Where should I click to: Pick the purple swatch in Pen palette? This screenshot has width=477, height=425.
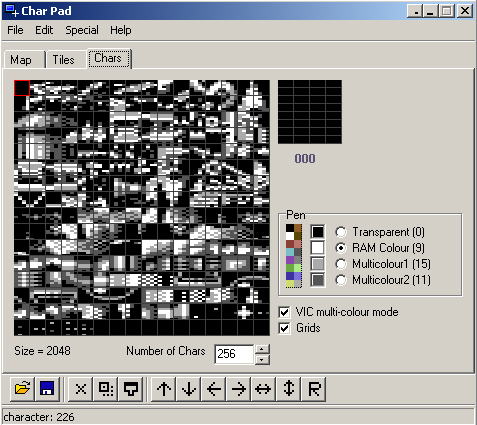[x=290, y=260]
